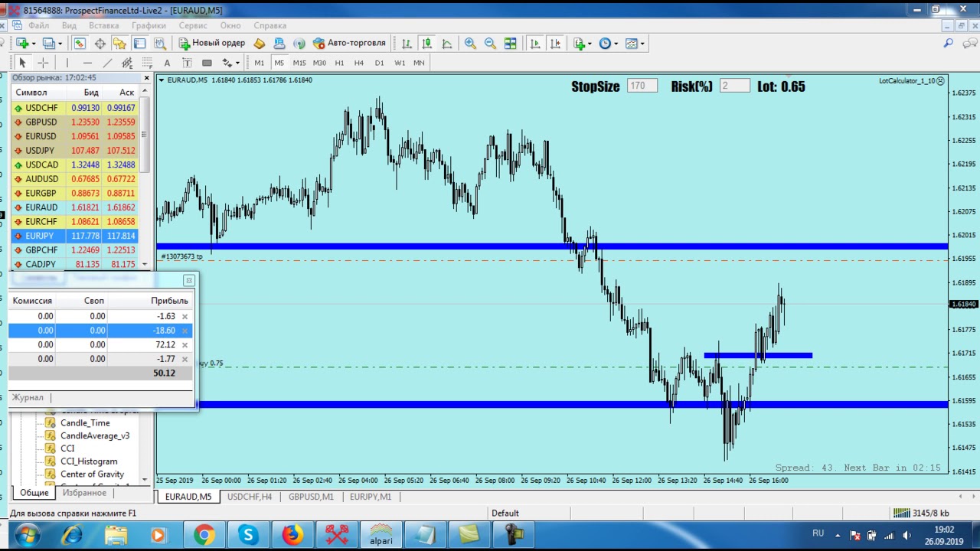Screen dimensions: 980x551
Task: Click the Новый ордер button
Action: pyautogui.click(x=211, y=44)
